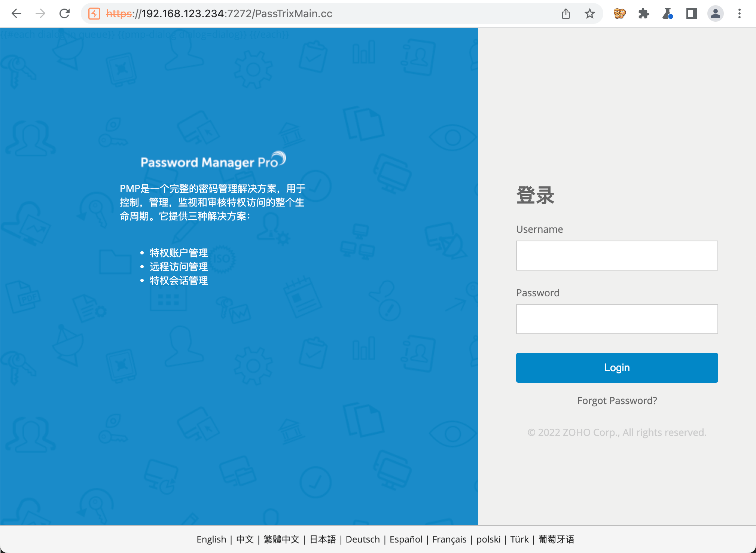Screen dimensions: 756x553
Task: Toggle the browser side panel icon
Action: (691, 14)
